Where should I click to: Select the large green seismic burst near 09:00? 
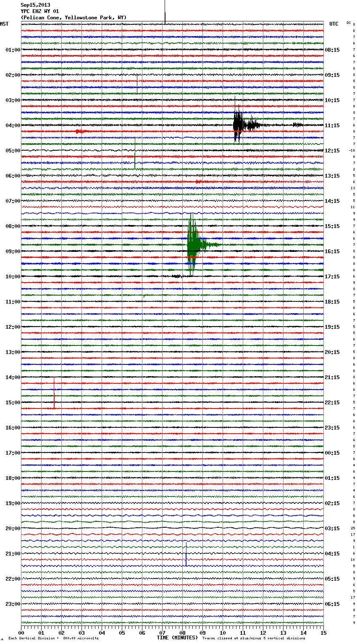[192, 244]
